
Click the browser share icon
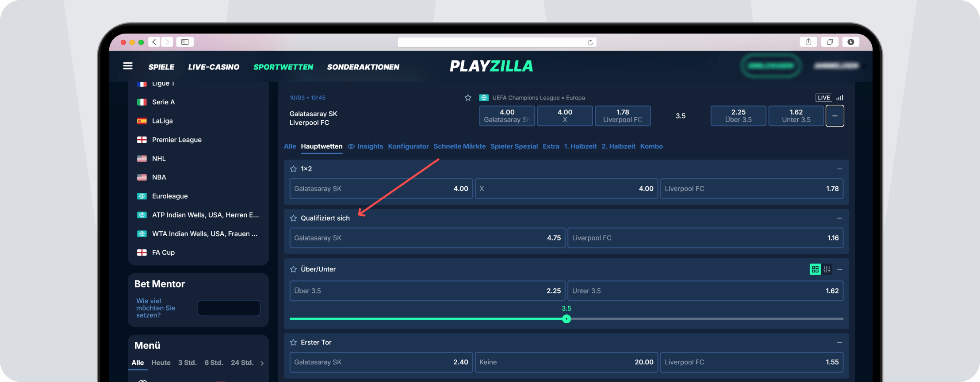[x=808, y=42]
